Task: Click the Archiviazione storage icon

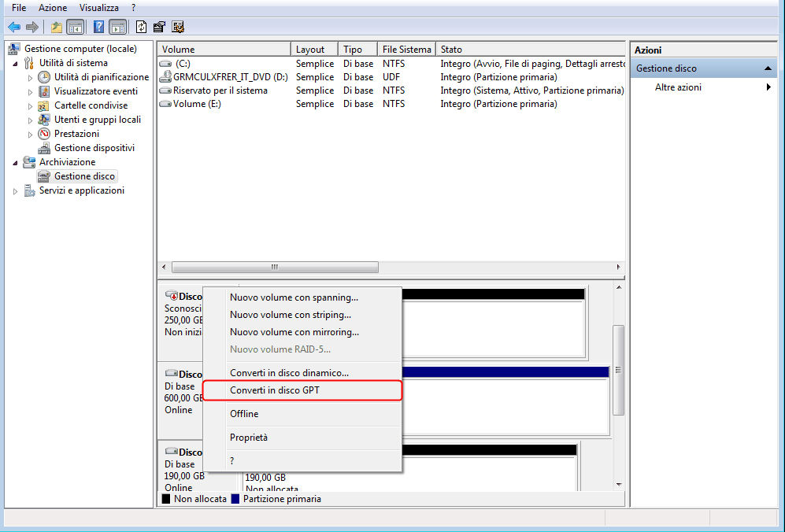Action: click(x=29, y=162)
